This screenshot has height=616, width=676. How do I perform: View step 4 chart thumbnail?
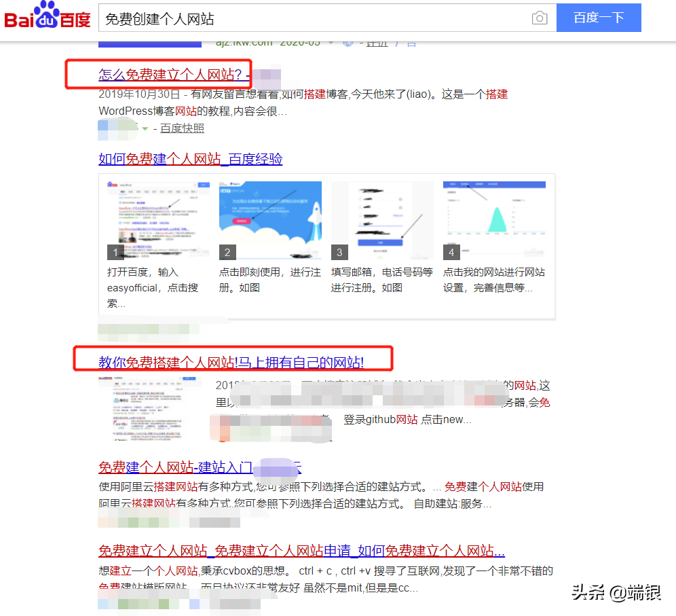[494, 221]
